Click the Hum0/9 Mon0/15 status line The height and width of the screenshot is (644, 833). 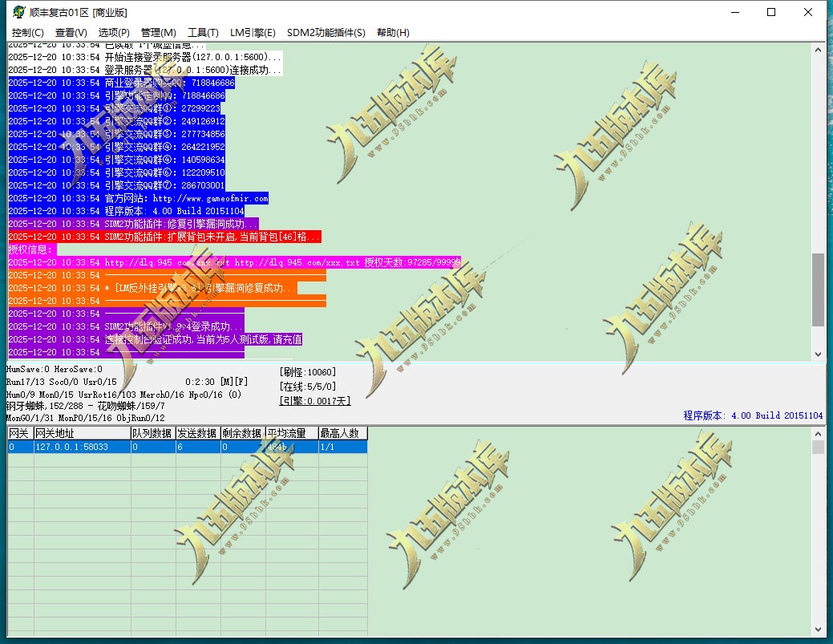[x=123, y=395]
